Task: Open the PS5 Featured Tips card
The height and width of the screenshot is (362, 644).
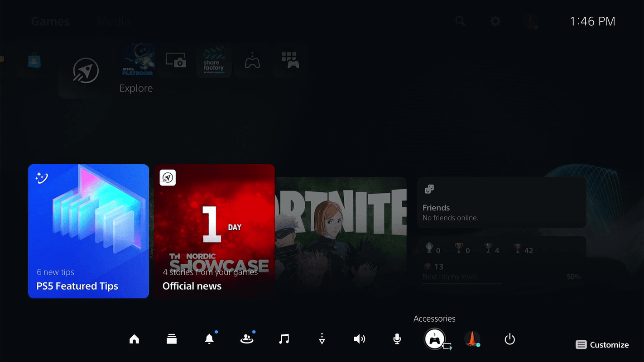Action: tap(88, 231)
